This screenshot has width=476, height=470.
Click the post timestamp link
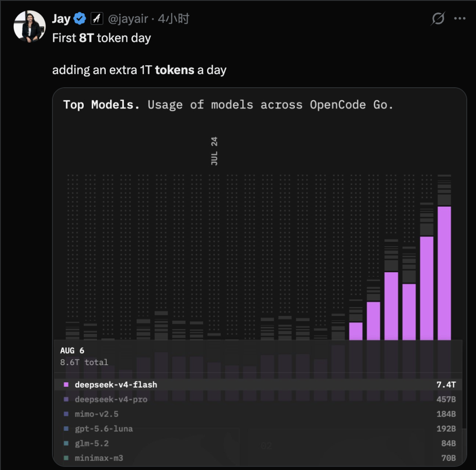(x=173, y=19)
